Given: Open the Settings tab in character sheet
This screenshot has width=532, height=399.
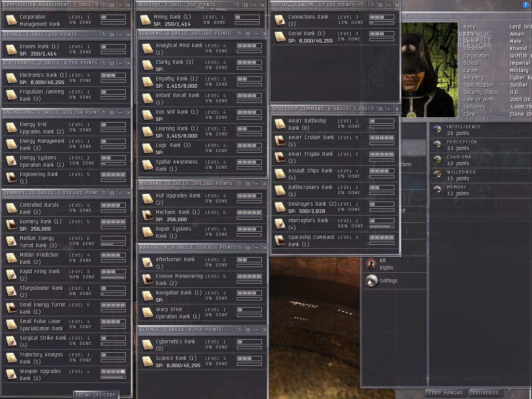Looking at the screenshot, I should coord(388,281).
